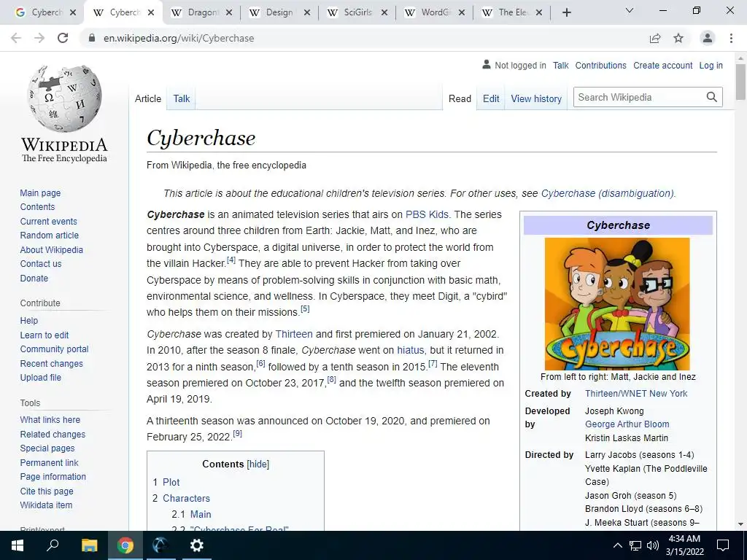Image resolution: width=747 pixels, height=560 pixels.
Task: Click the PBS Kids link
Action: tap(427, 214)
